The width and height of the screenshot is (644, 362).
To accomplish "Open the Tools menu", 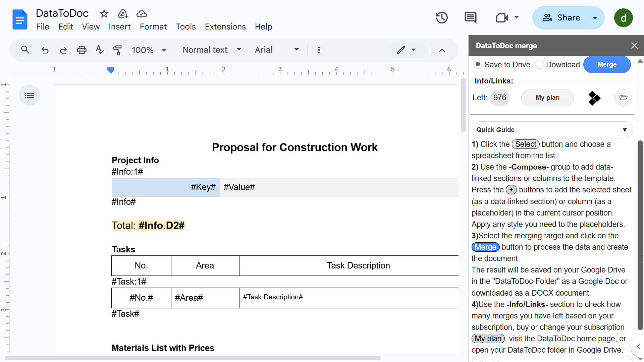I will [x=186, y=27].
